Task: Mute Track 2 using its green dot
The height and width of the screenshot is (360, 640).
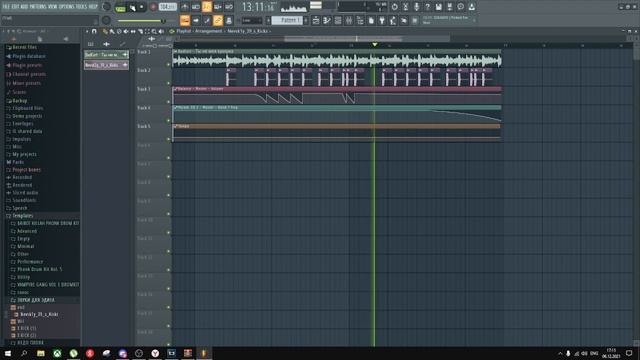Action: 169,83
